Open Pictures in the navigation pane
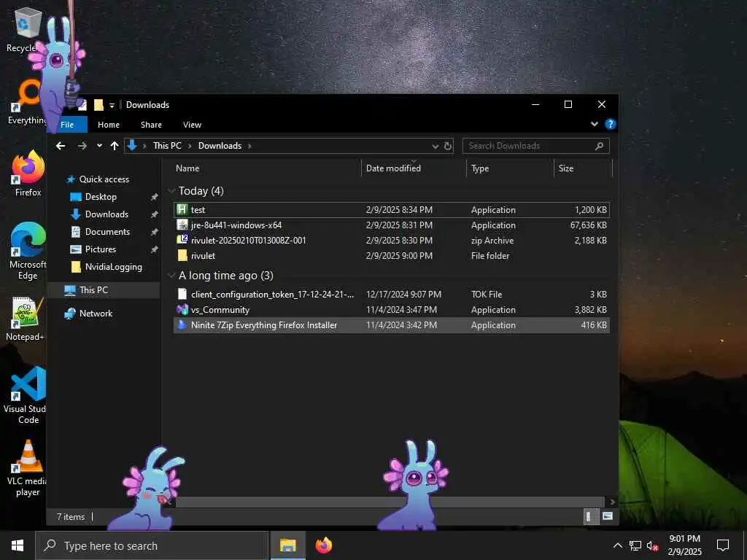The height and width of the screenshot is (560, 747). (100, 249)
